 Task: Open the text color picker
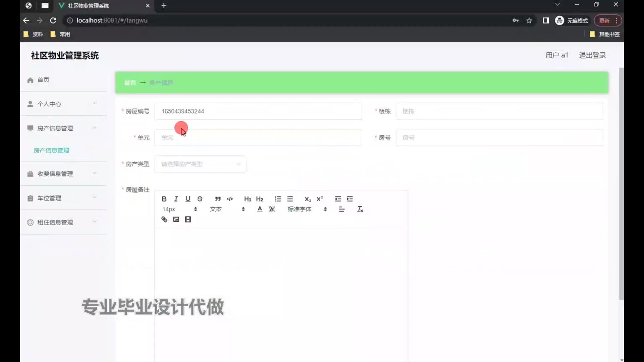tap(260, 209)
